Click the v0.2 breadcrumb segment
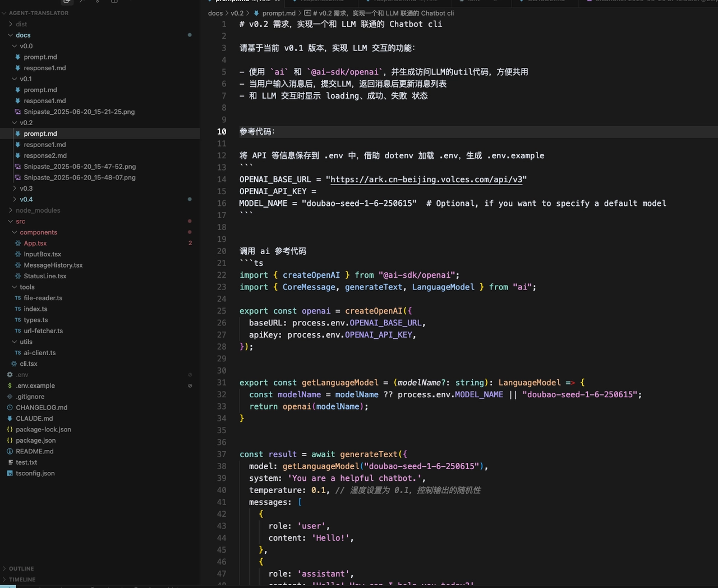 pos(237,13)
